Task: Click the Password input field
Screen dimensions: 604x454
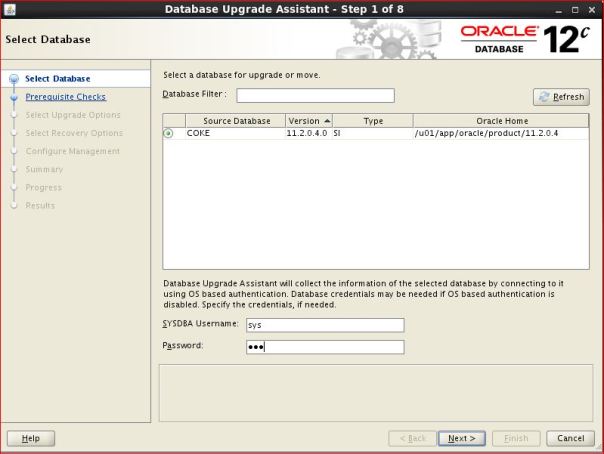Action: point(325,347)
